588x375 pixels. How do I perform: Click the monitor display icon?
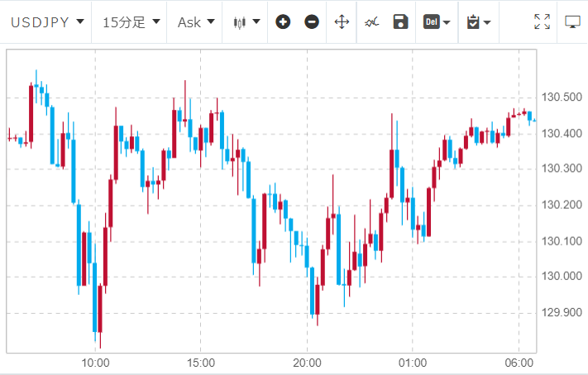(571, 21)
